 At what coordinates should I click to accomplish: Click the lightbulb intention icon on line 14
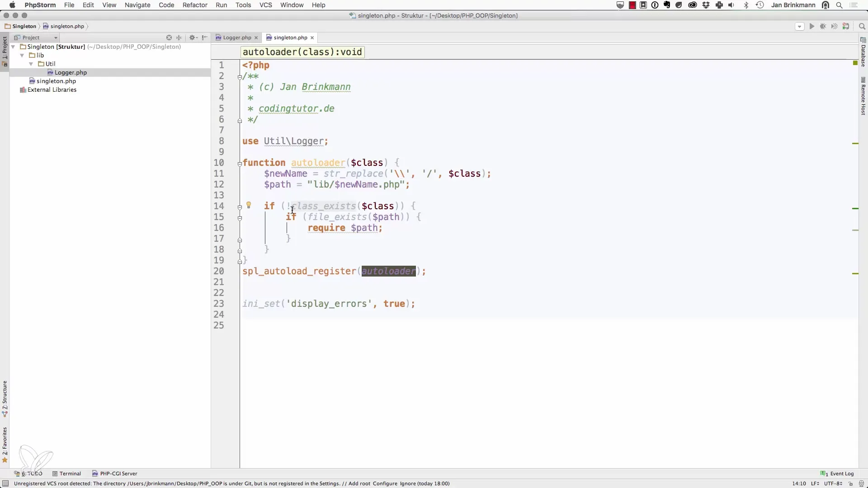(x=249, y=205)
